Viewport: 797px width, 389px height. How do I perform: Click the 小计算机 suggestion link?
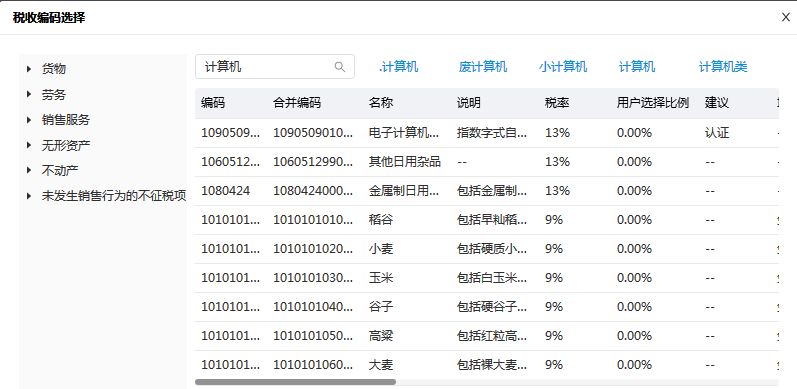563,67
